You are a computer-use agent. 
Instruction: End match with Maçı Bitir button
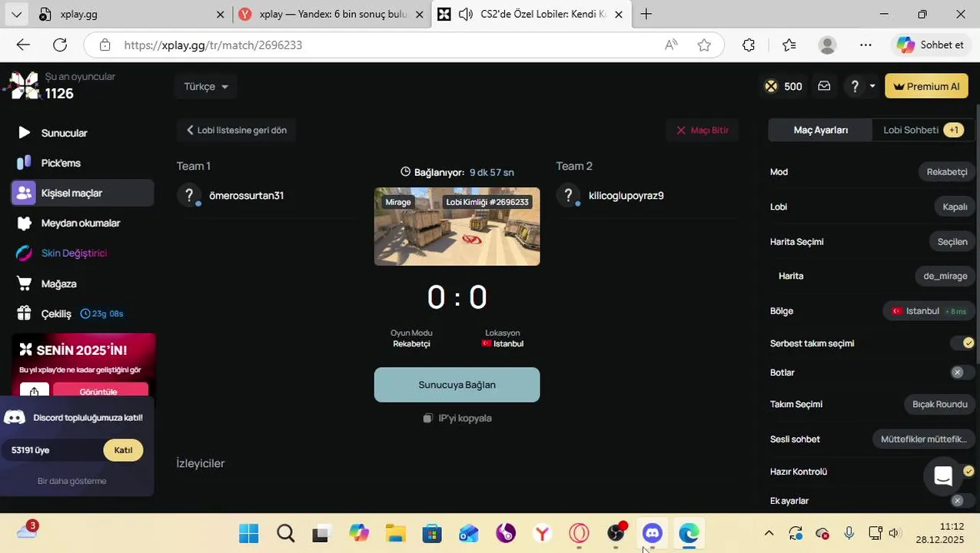click(703, 130)
